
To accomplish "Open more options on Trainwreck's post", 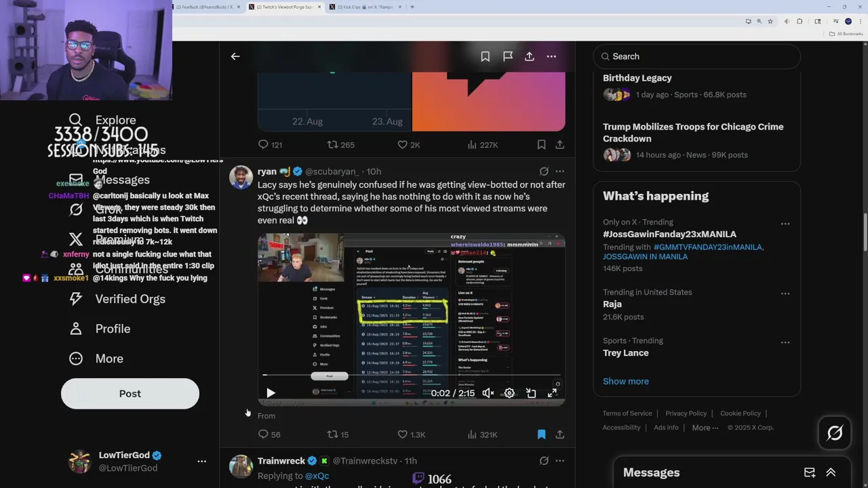I will [560, 461].
